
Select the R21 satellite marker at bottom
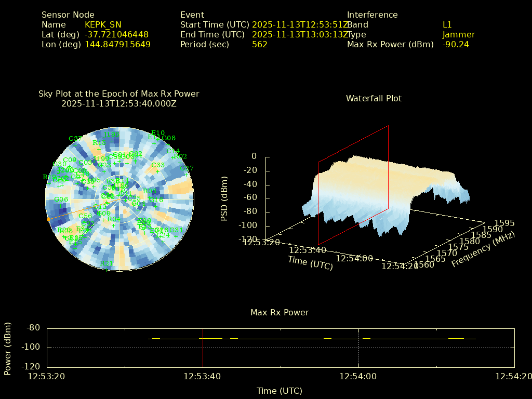pyautogui.click(x=106, y=270)
